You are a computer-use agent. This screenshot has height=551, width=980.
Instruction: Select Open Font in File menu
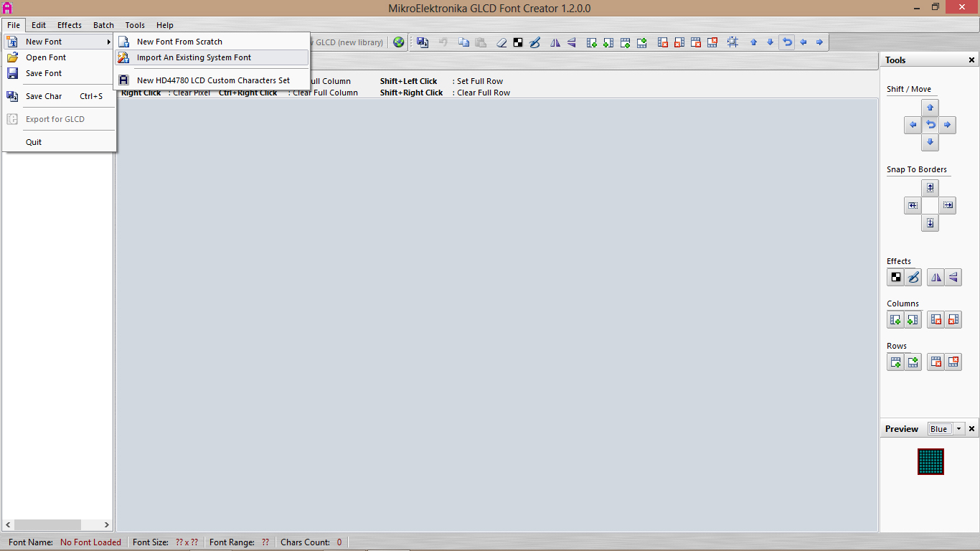tap(59, 57)
